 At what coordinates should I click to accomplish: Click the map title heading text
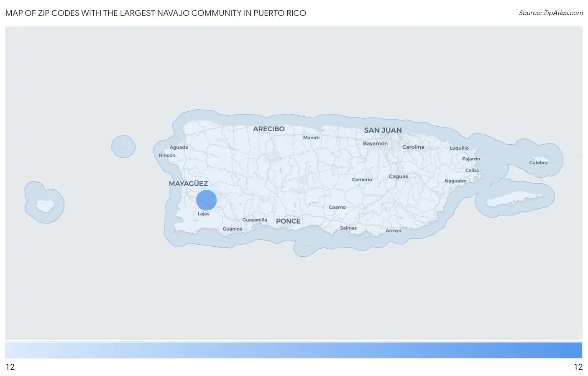pos(156,13)
